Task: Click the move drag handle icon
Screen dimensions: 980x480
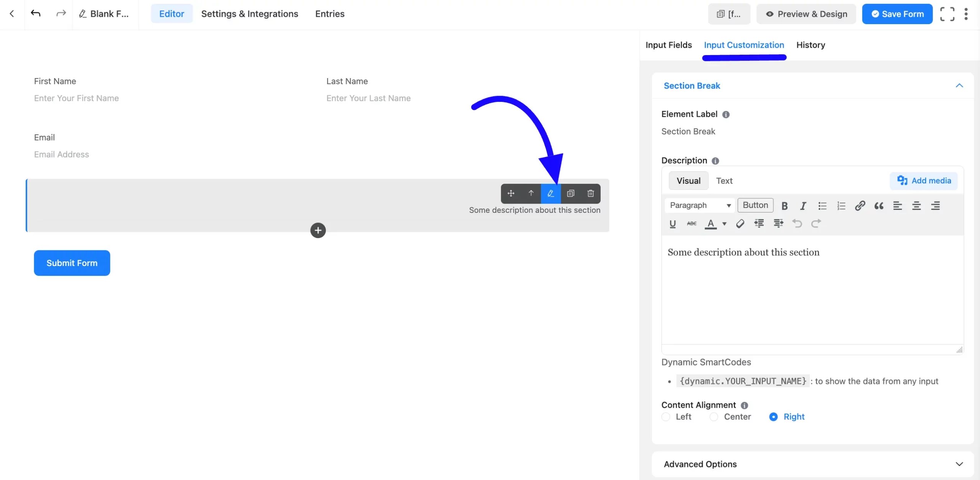Action: click(511, 193)
